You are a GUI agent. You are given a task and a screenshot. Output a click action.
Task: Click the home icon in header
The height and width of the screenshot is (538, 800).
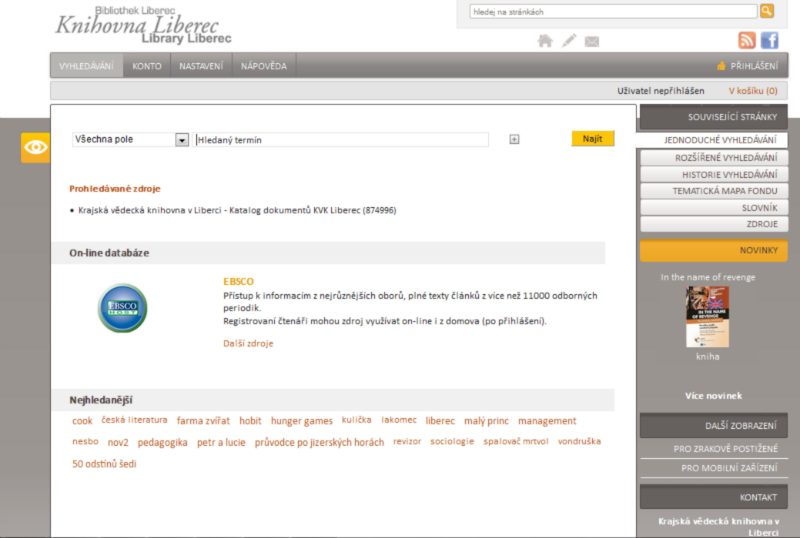tap(545, 41)
